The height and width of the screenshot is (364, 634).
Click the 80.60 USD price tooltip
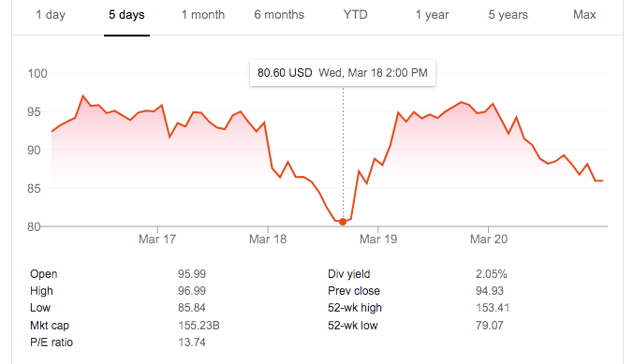(x=343, y=73)
